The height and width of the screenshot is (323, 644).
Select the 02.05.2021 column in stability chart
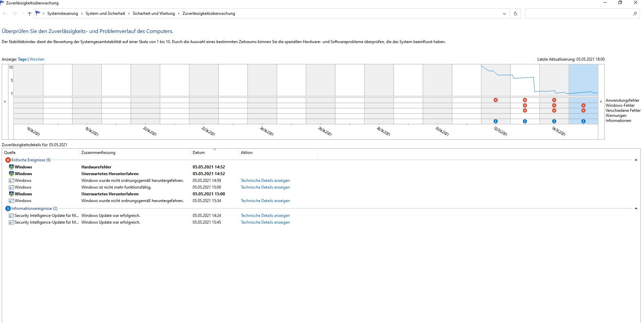click(x=496, y=80)
